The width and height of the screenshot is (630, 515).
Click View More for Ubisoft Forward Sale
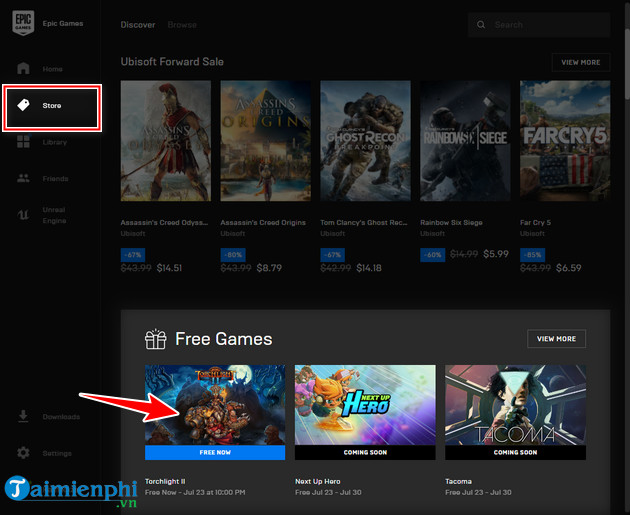581,62
